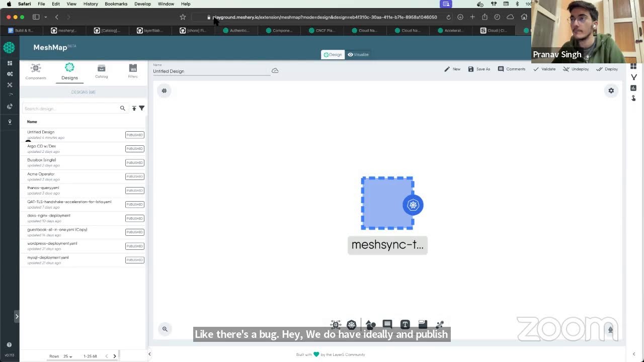Collapse the left designs panel arrow
Viewport: 644px width, 362px height.
[x=149, y=354]
